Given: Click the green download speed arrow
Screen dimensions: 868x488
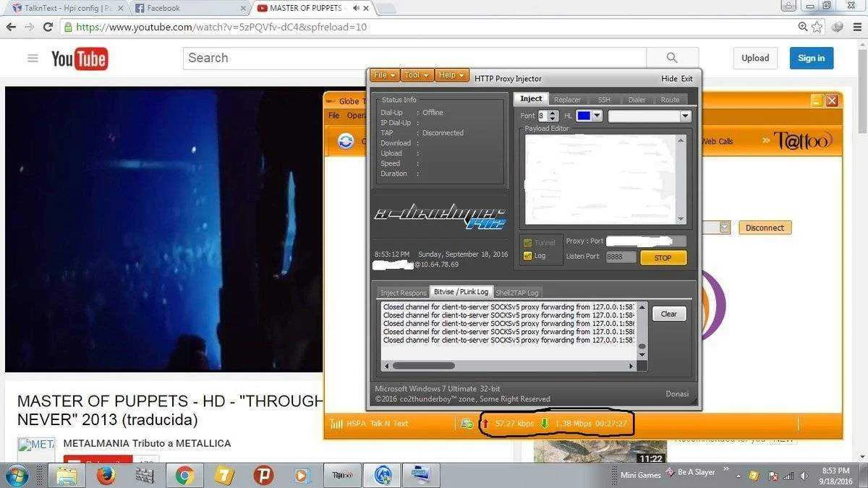Looking at the screenshot, I should 544,423.
